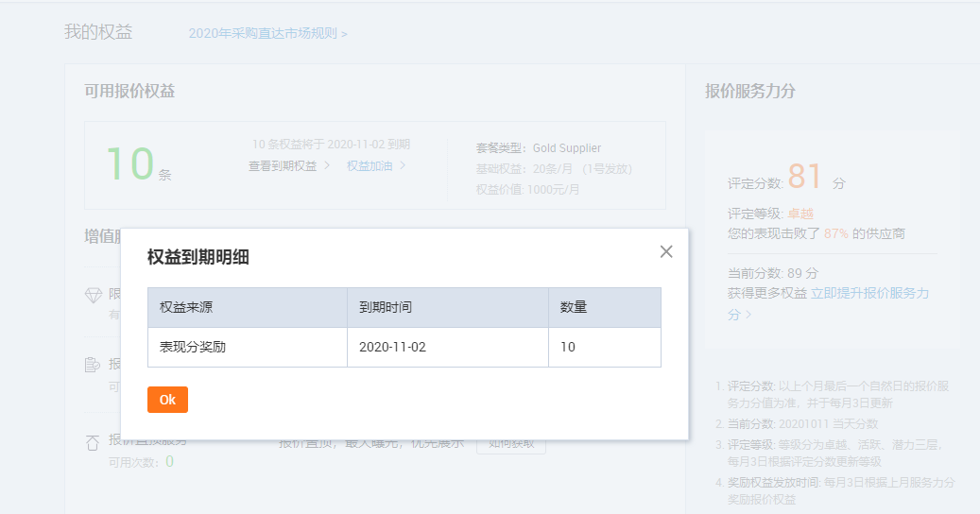This screenshot has width=980, height=514.
Task: Click the chevron after 查看到期权益
Action: [x=327, y=165]
